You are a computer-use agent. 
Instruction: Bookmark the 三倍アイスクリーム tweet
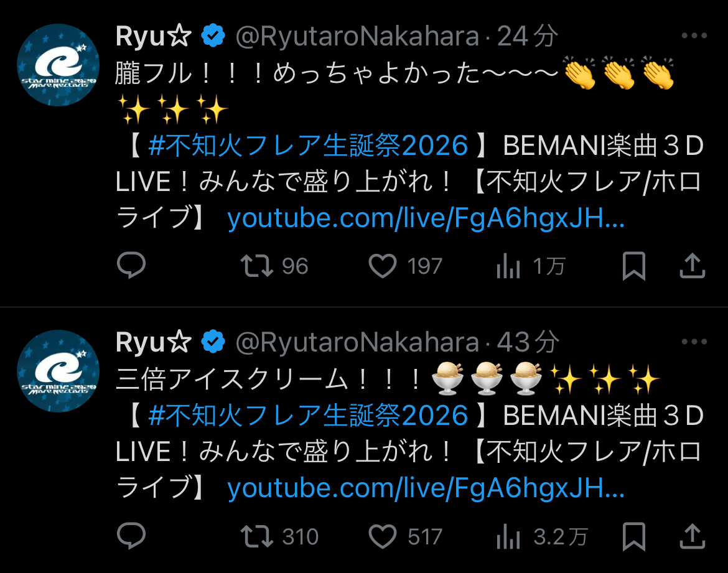pyautogui.click(x=633, y=536)
